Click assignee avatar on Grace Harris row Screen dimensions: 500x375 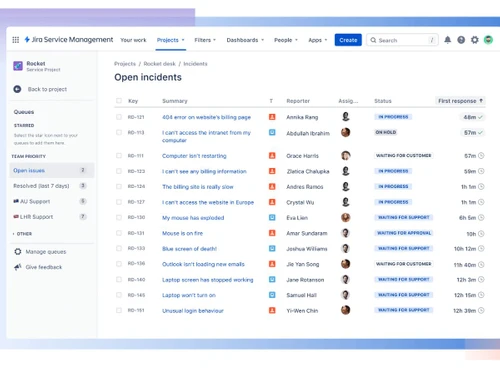coord(346,155)
